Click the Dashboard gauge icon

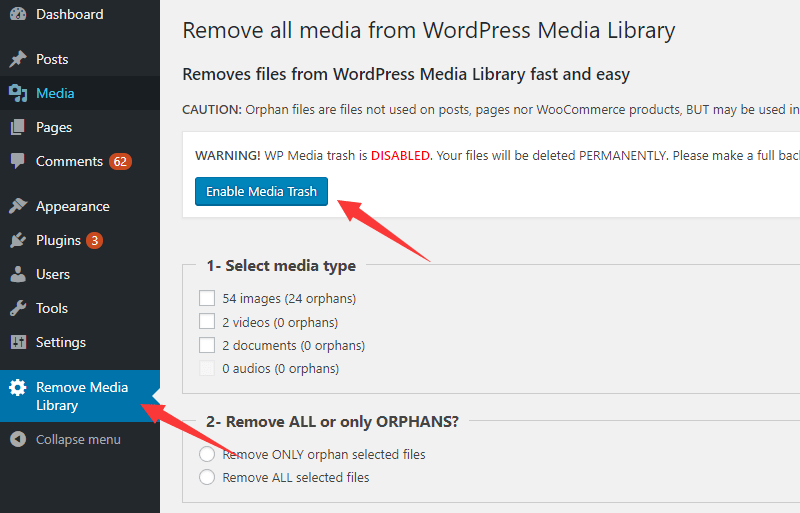tap(18, 14)
